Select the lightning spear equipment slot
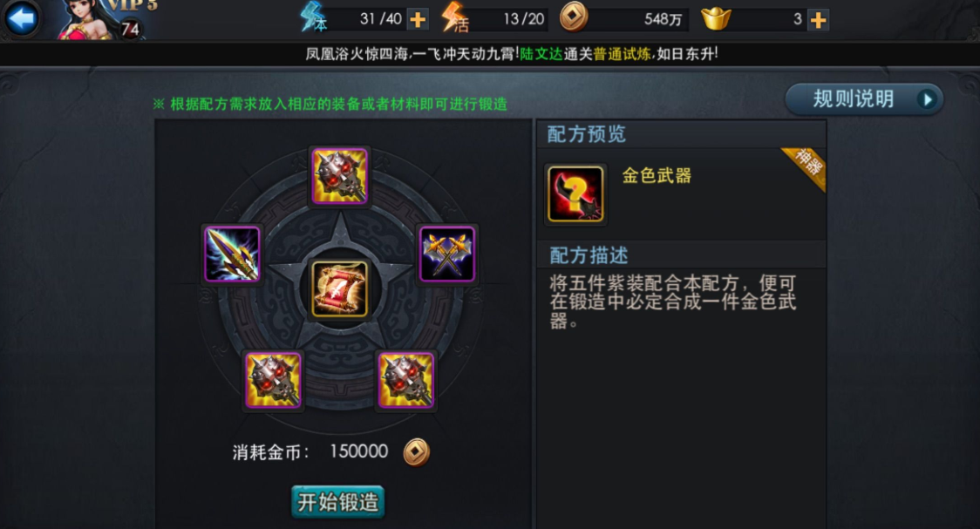Viewport: 980px width, 529px height. [232, 254]
